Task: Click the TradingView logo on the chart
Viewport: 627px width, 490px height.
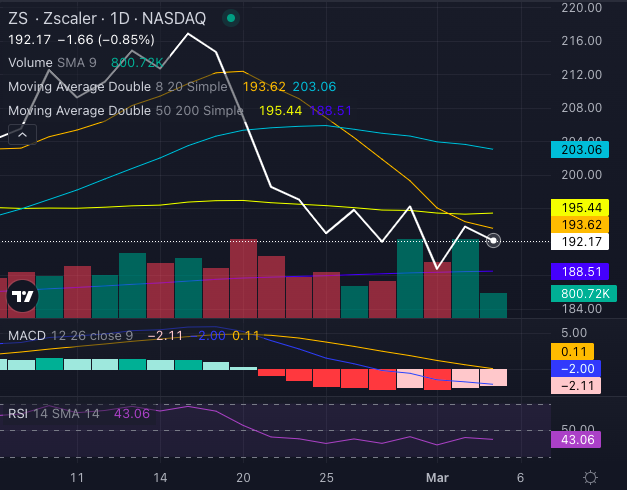Action: 22,295
